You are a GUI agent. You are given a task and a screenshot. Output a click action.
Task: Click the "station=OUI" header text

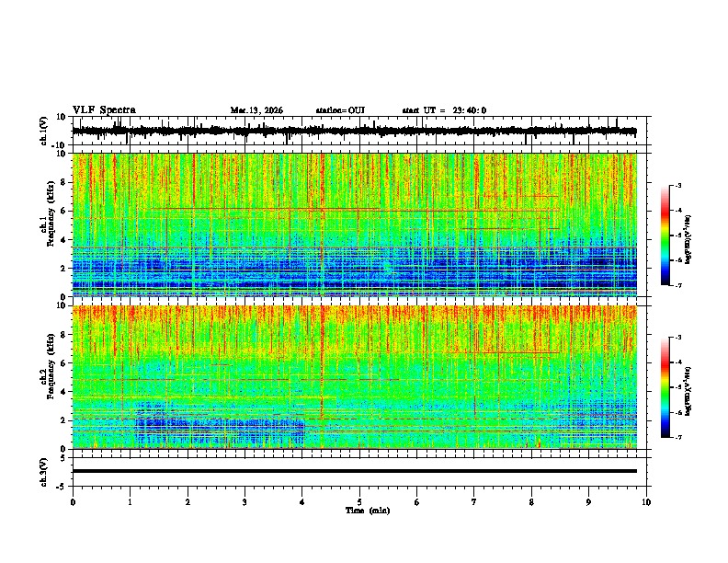pyautogui.click(x=340, y=110)
